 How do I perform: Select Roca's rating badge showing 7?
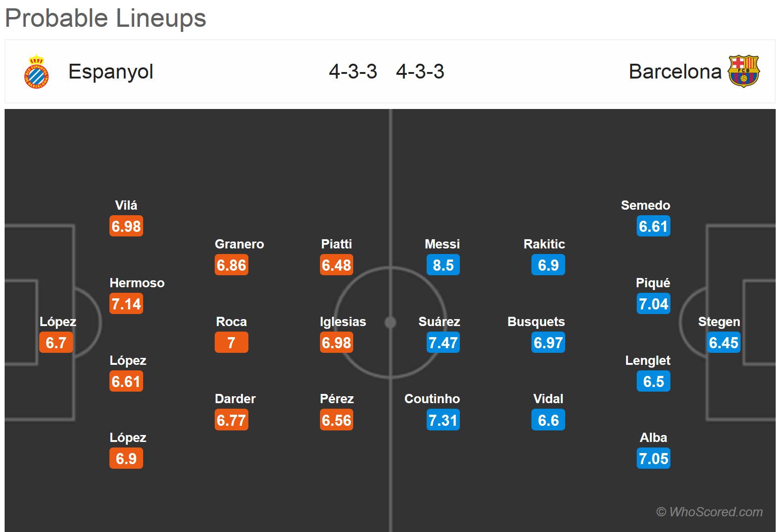231,343
